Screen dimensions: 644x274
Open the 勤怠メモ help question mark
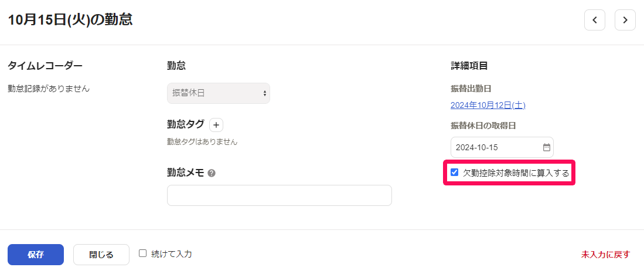coord(212,174)
